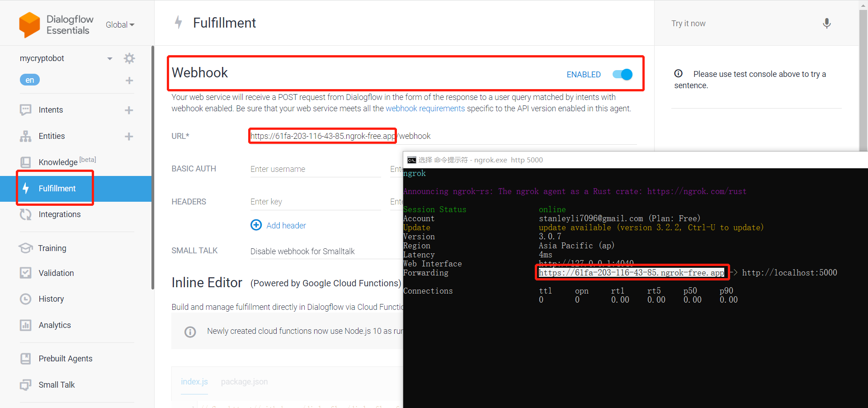Image resolution: width=868 pixels, height=408 pixels.
Task: Open Small Talk section
Action: (x=57, y=385)
